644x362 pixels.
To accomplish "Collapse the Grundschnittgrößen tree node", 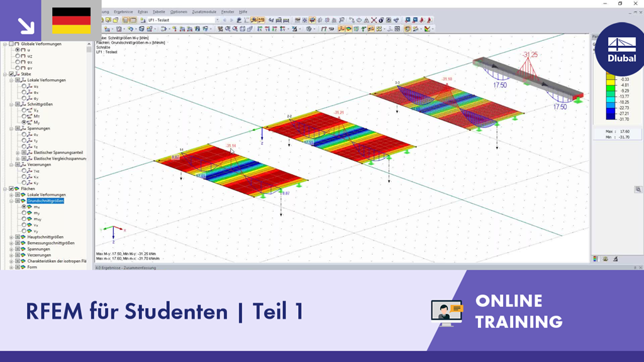I will pos(11,201).
